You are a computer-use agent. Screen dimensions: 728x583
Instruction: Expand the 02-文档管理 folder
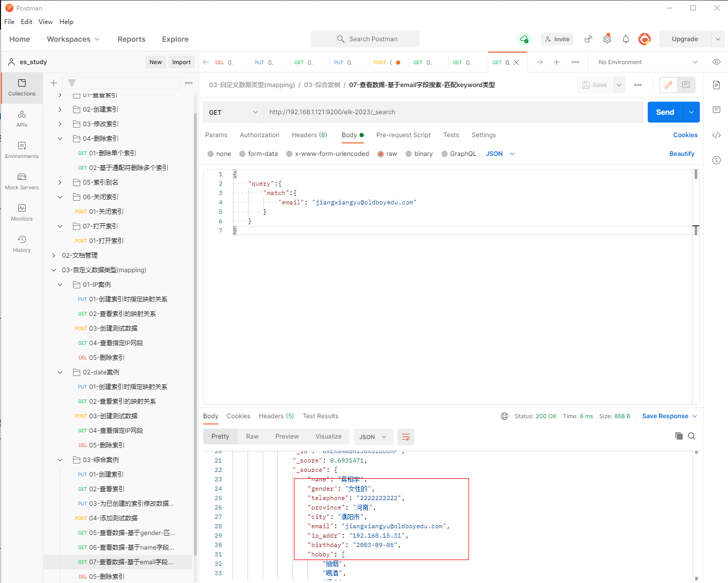click(x=54, y=256)
